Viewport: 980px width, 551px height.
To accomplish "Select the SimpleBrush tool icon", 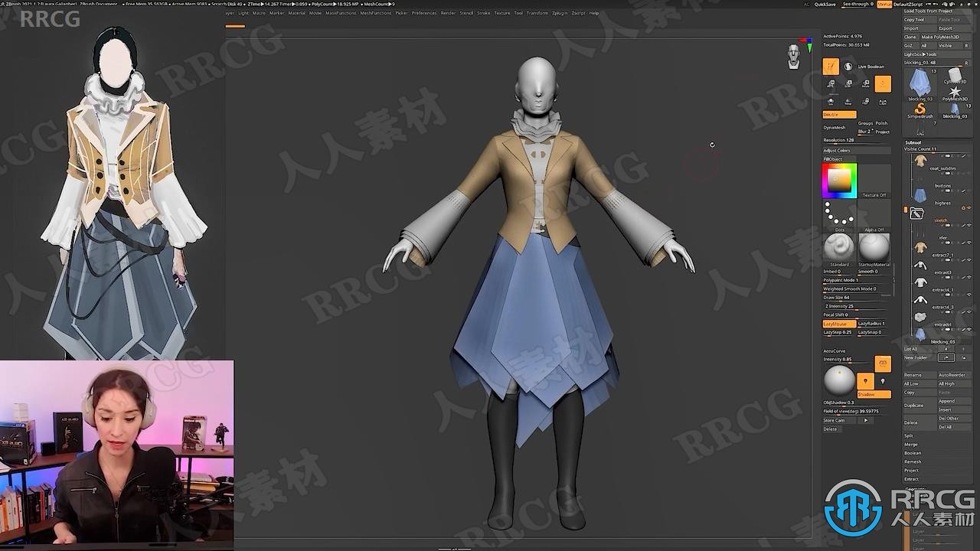I will point(920,110).
